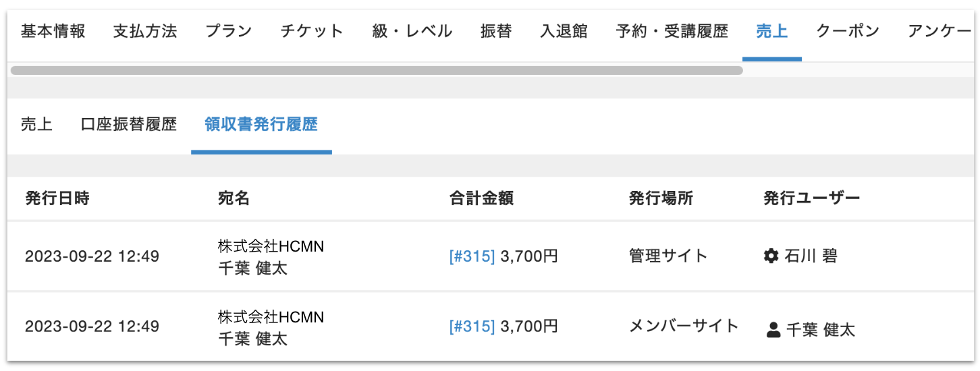Screen dimensions: 980x371
Task: Switch to the クーポン tab
Action: click(848, 31)
